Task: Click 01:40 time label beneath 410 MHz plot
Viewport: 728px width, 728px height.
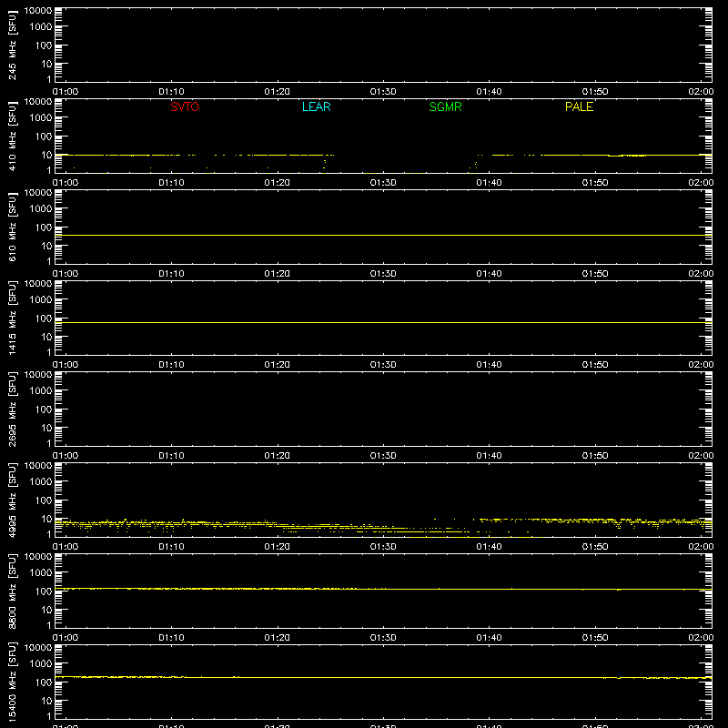Action: pos(489,183)
